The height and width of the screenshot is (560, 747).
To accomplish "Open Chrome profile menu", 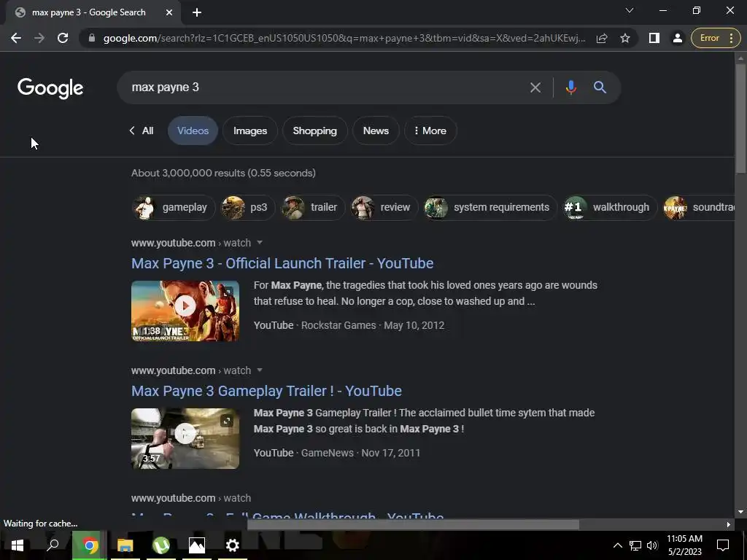I will [677, 38].
